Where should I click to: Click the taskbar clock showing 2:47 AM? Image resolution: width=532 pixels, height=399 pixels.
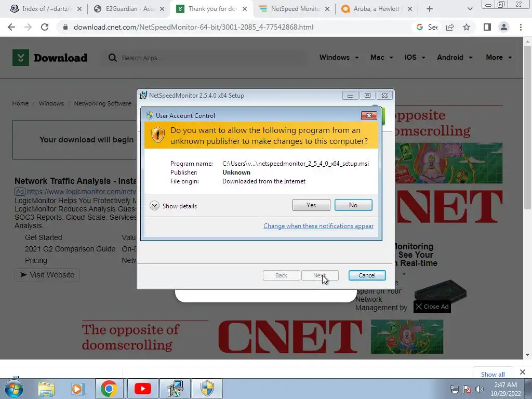[x=505, y=389]
